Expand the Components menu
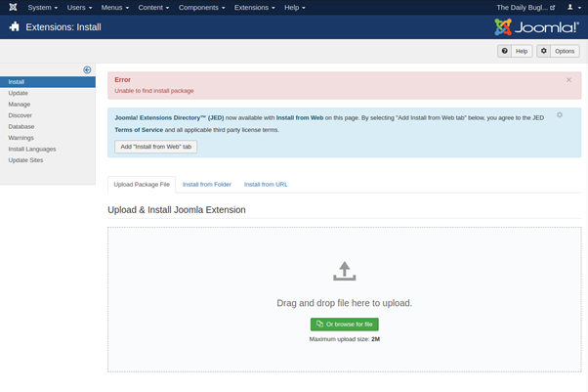Screen dimensions: 588x392 [201, 8]
